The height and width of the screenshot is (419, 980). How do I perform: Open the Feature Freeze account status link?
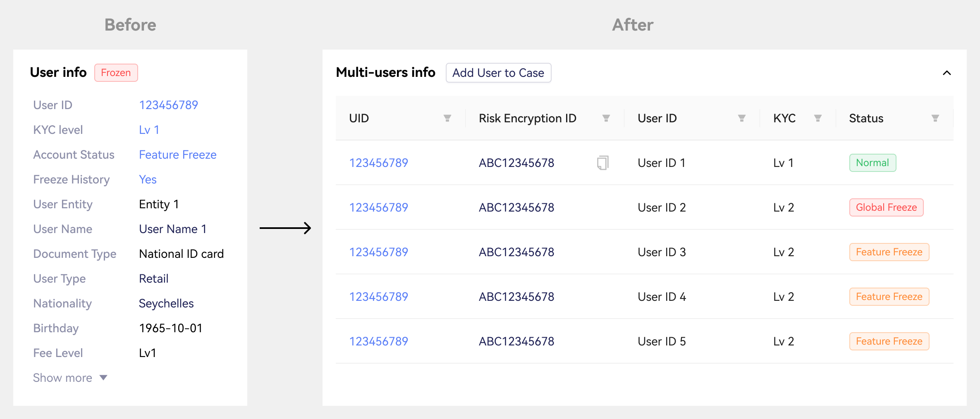[x=177, y=155]
